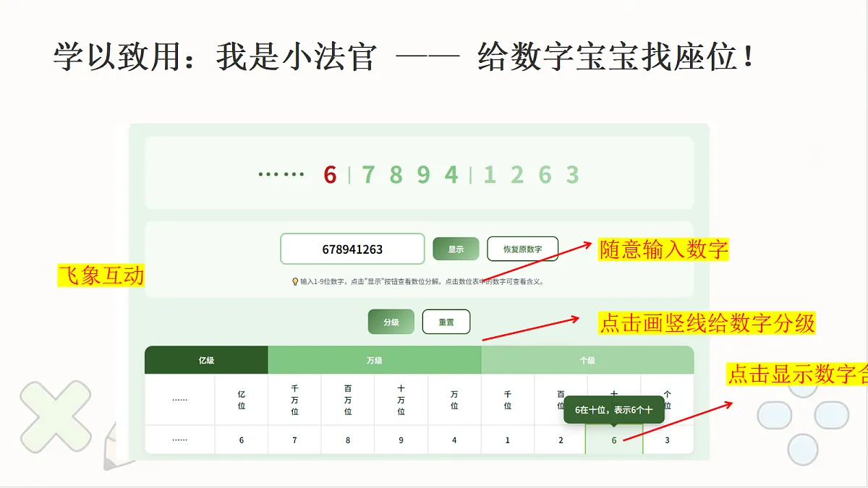Screen dimensions: 868x488
Task: Click the light green 6 in the top display
Action: click(x=545, y=175)
